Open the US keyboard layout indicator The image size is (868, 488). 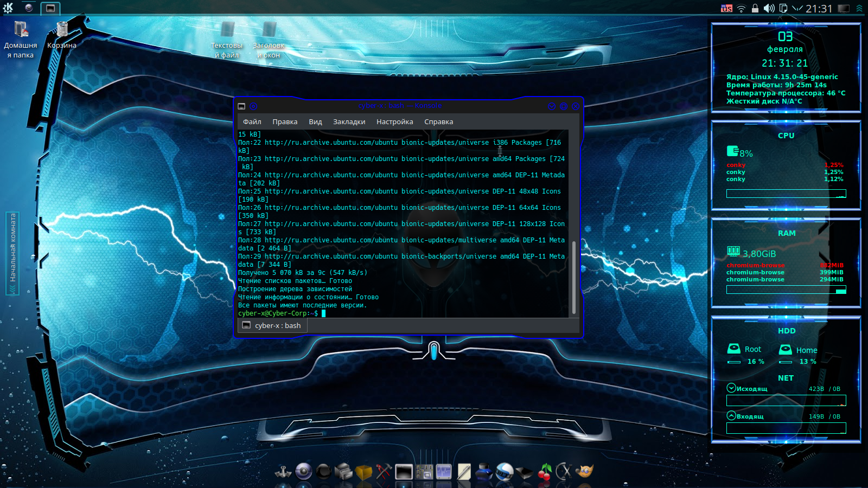726,8
